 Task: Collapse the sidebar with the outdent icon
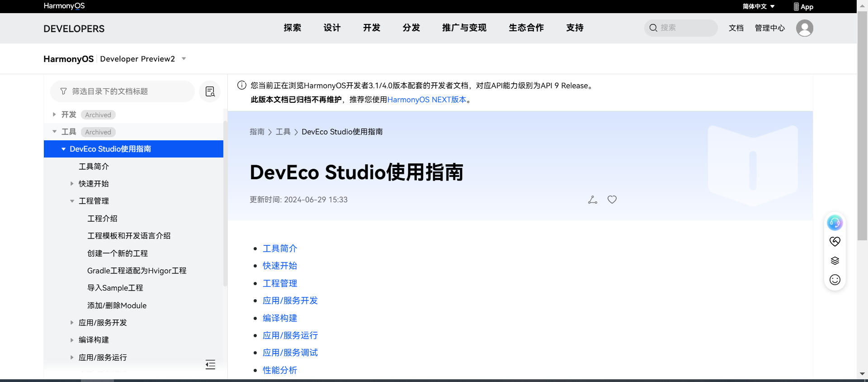[210, 365]
